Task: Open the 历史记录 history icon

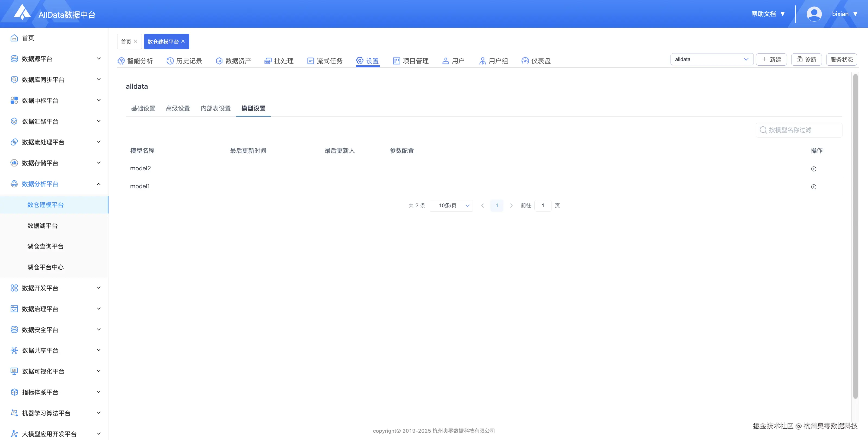Action: [x=170, y=61]
